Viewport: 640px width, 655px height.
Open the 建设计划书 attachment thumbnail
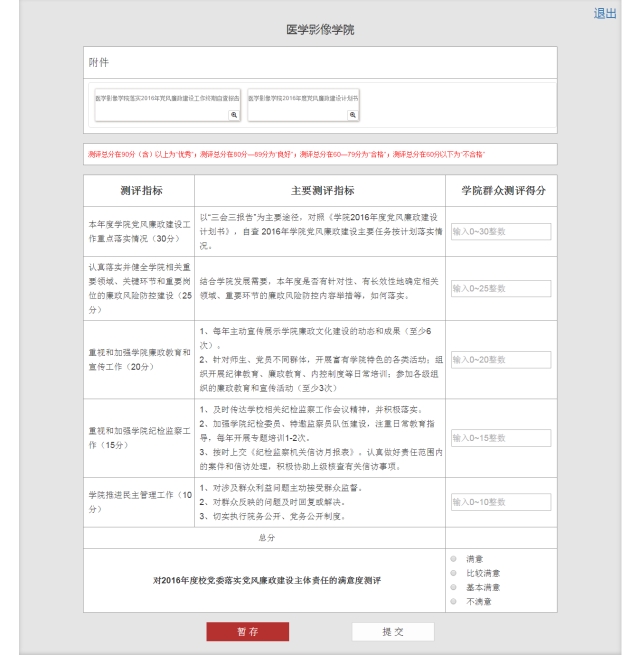[x=303, y=99]
